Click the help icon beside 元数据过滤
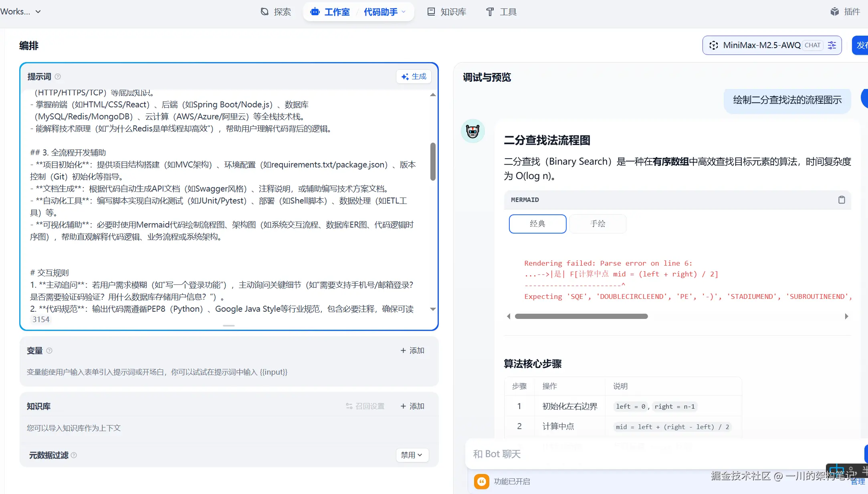 (x=74, y=455)
